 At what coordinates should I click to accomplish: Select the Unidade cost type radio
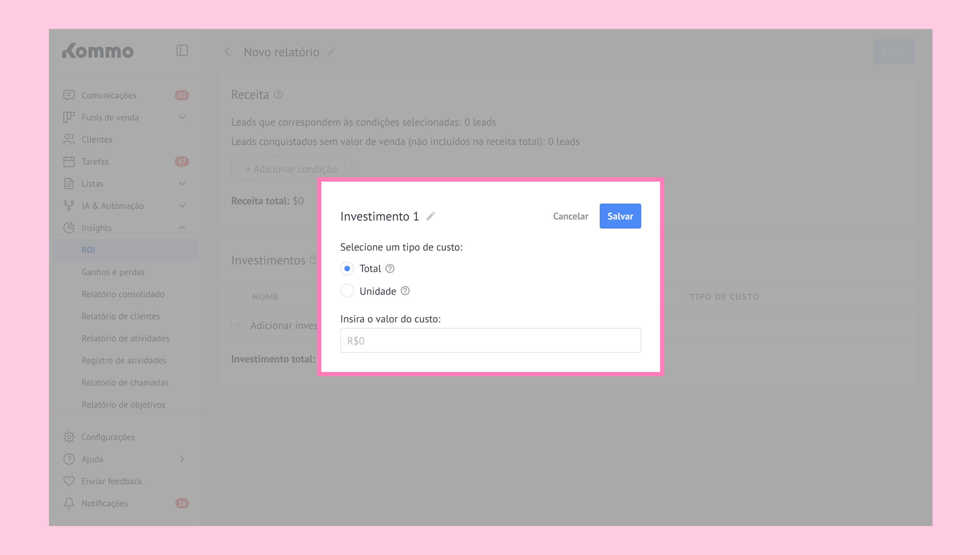coord(347,291)
